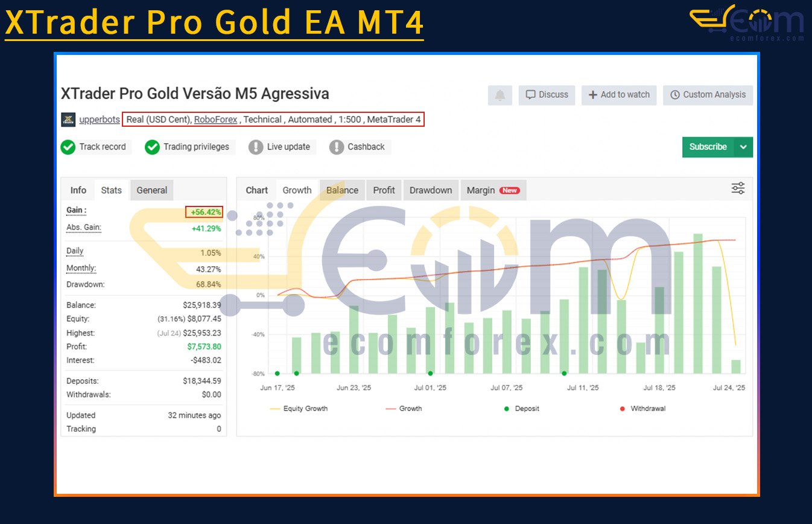
Task: Click the 32 minutes ago updated value
Action: click(x=194, y=415)
